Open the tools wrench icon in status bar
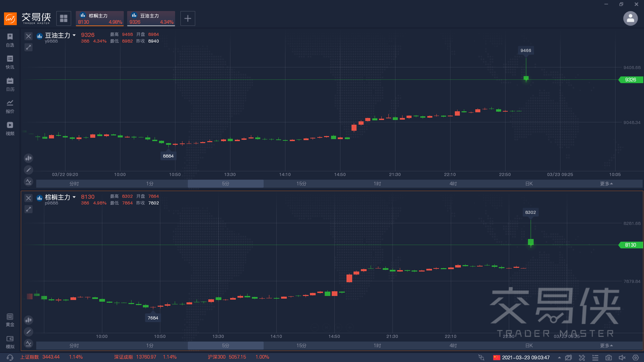The image size is (644, 362). [582, 357]
